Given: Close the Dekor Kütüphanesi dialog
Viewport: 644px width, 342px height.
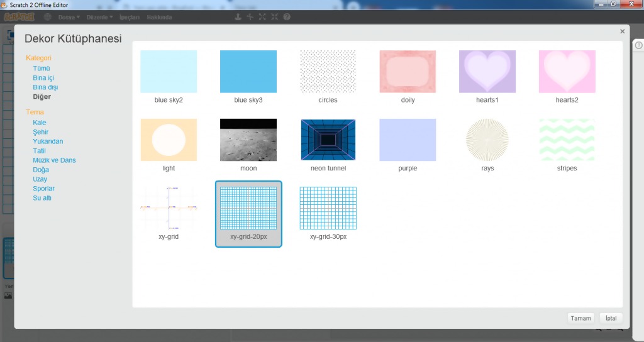Looking at the screenshot, I should pos(622,31).
